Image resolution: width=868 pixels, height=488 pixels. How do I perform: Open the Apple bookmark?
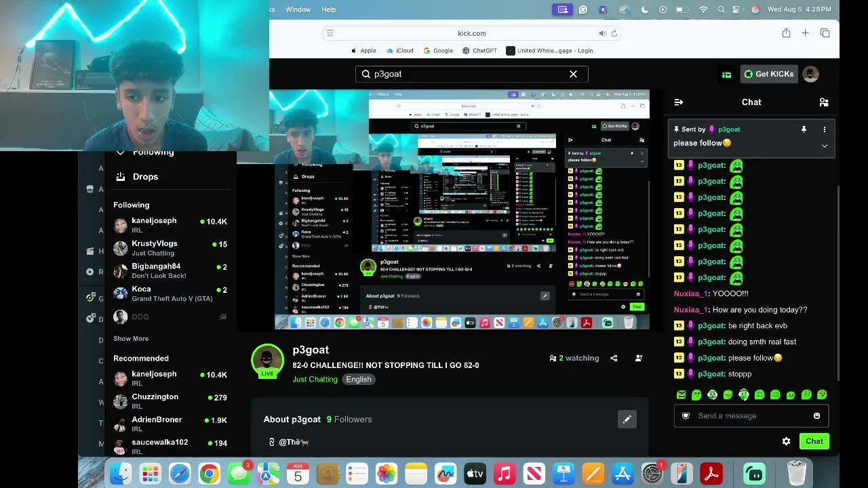tap(363, 51)
